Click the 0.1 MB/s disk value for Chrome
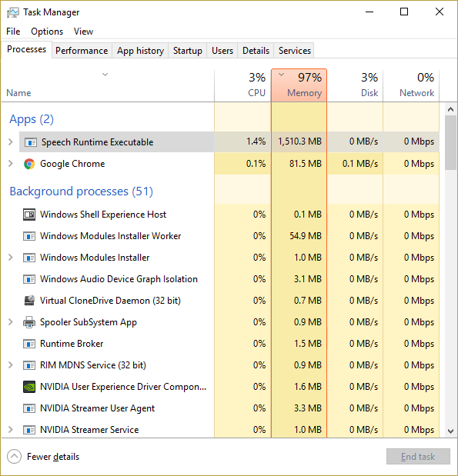458x476 pixels. coord(360,164)
